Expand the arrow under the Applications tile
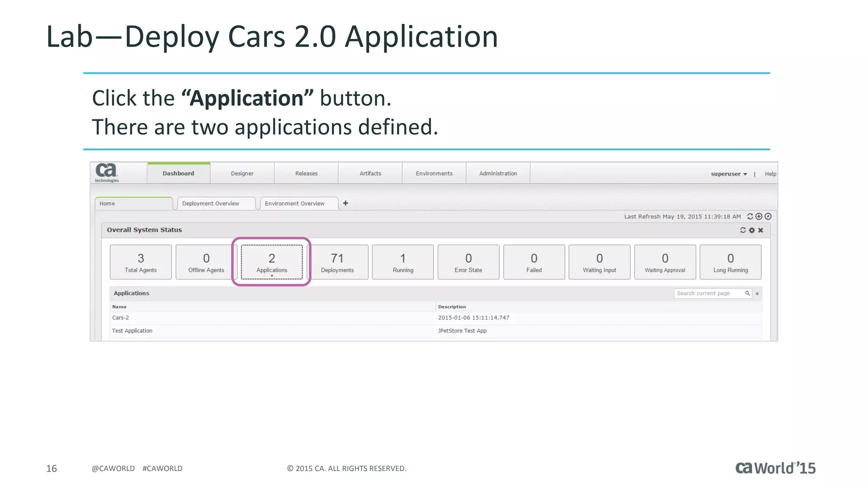The image size is (868, 488). [x=272, y=276]
